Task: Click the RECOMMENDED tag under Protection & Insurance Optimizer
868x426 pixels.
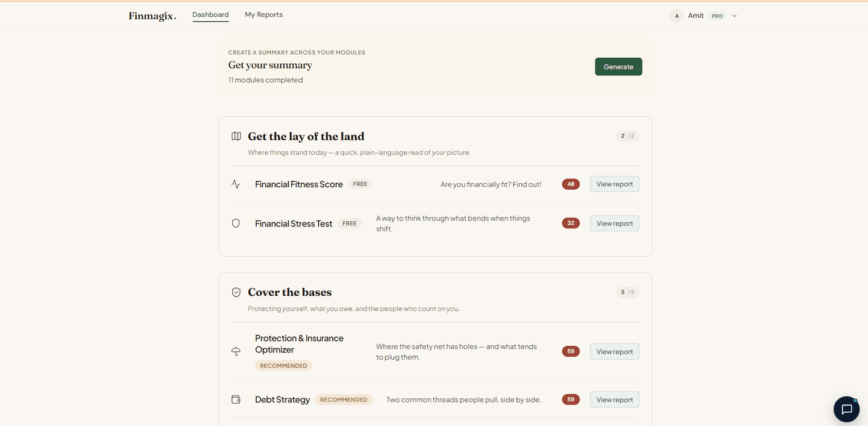Action: 283,366
